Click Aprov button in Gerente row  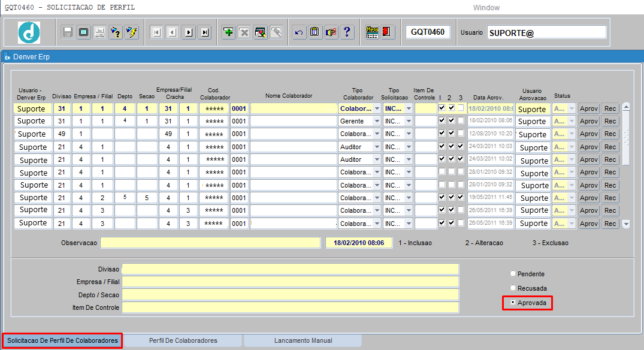tap(588, 121)
